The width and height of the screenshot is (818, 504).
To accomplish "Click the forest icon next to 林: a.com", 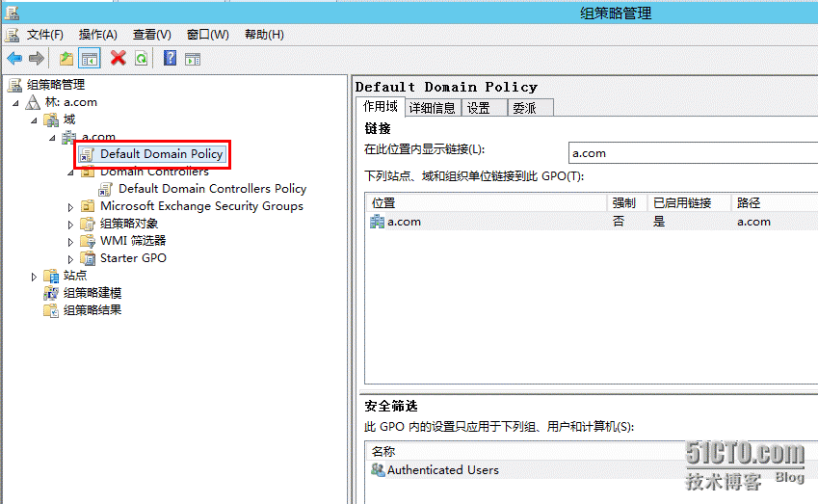I will coord(33,102).
